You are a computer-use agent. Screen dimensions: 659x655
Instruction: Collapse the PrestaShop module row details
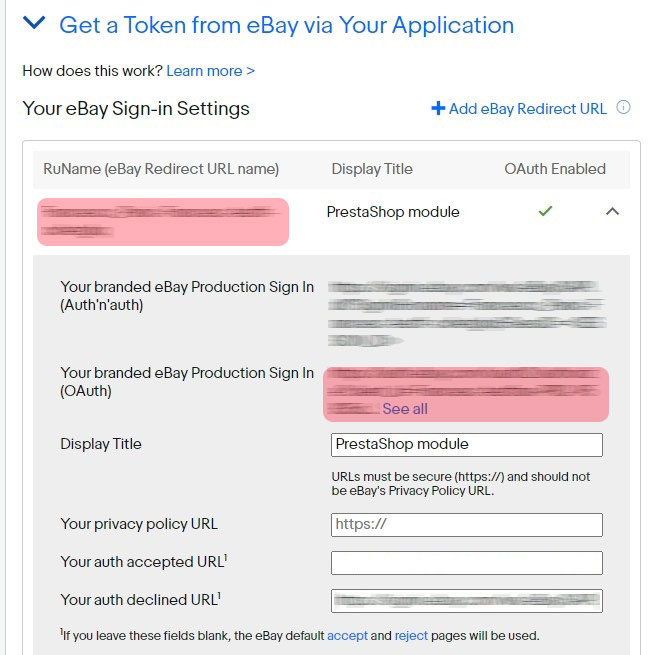click(x=613, y=212)
